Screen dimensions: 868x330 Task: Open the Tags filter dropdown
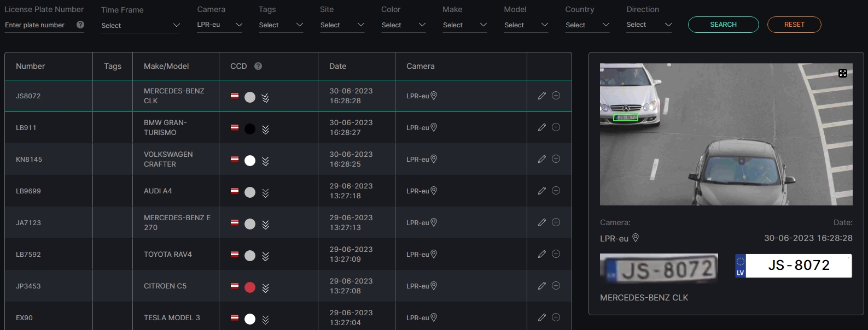(281, 25)
